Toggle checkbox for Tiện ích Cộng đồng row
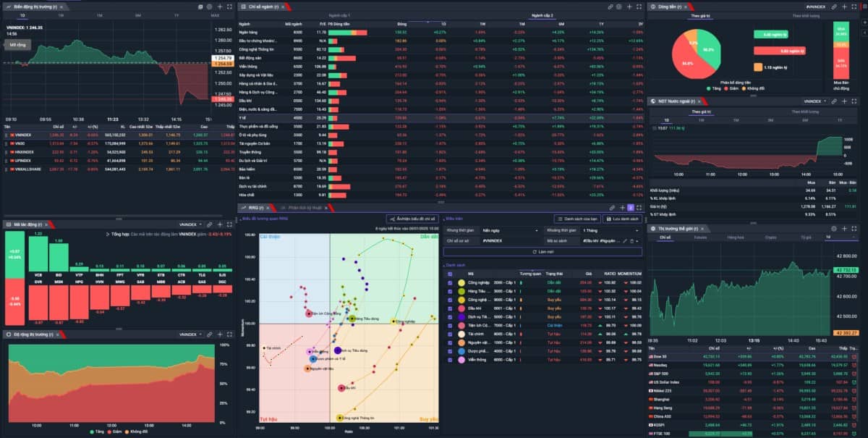 pyautogui.click(x=450, y=326)
